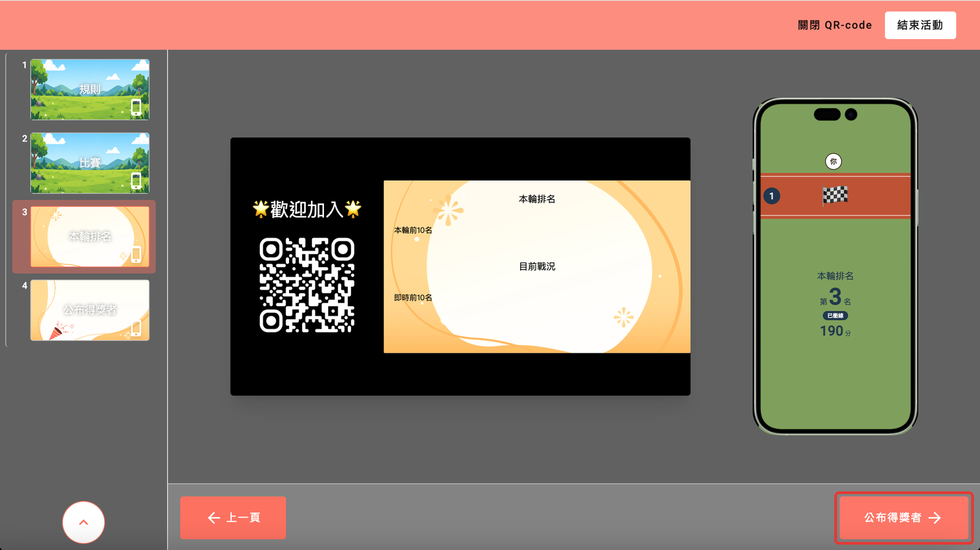Click the phone icon on the 規則 slide thumbnail
The width and height of the screenshot is (980, 550).
(x=136, y=107)
